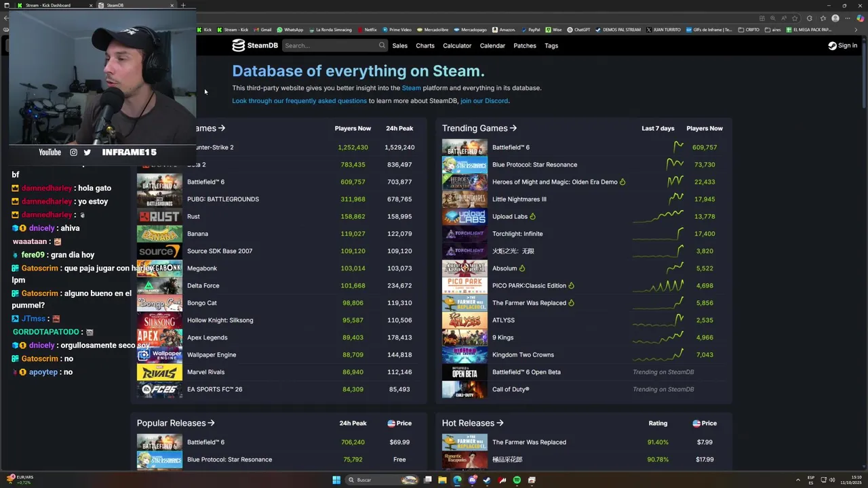This screenshot has height=488, width=868.
Task: Expand the Popular Releases section arrow
Action: click(212, 423)
